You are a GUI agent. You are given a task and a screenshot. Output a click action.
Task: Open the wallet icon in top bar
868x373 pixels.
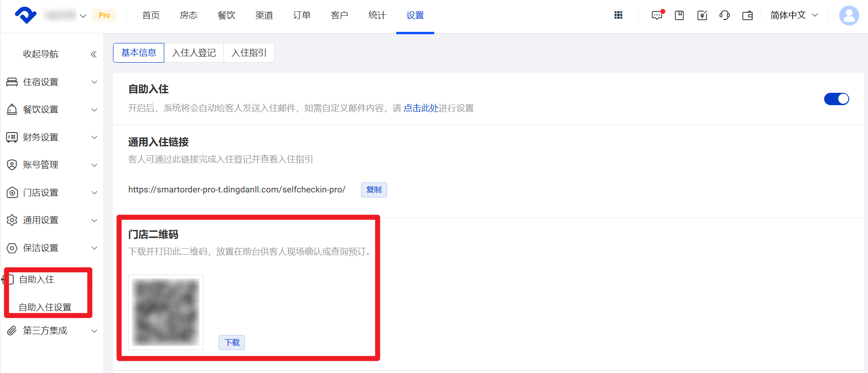[x=747, y=15]
